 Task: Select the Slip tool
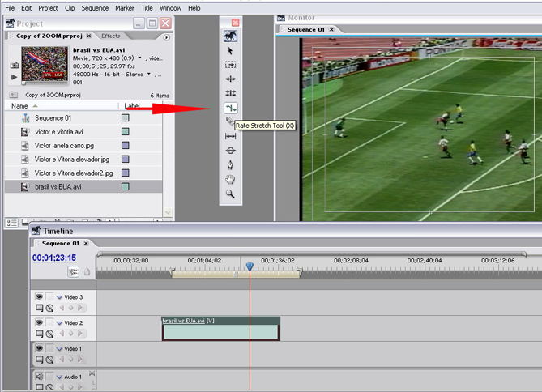tap(230, 136)
